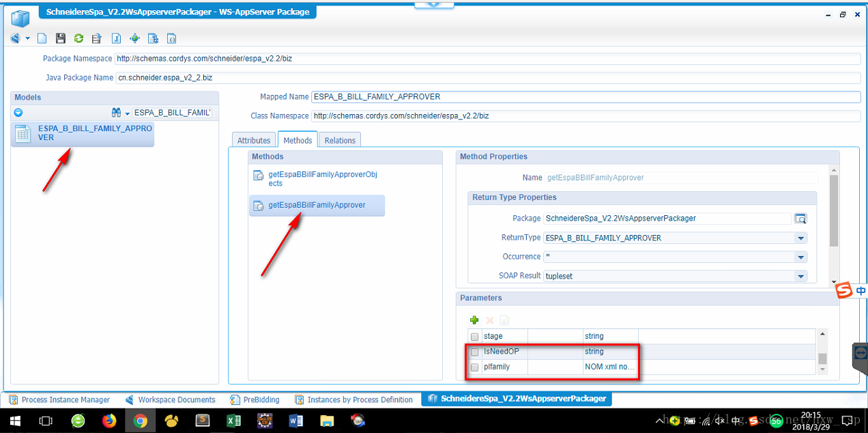Screen dimensions: 868x433
Task: Click the Task View taskbar icon
Action: click(46, 421)
